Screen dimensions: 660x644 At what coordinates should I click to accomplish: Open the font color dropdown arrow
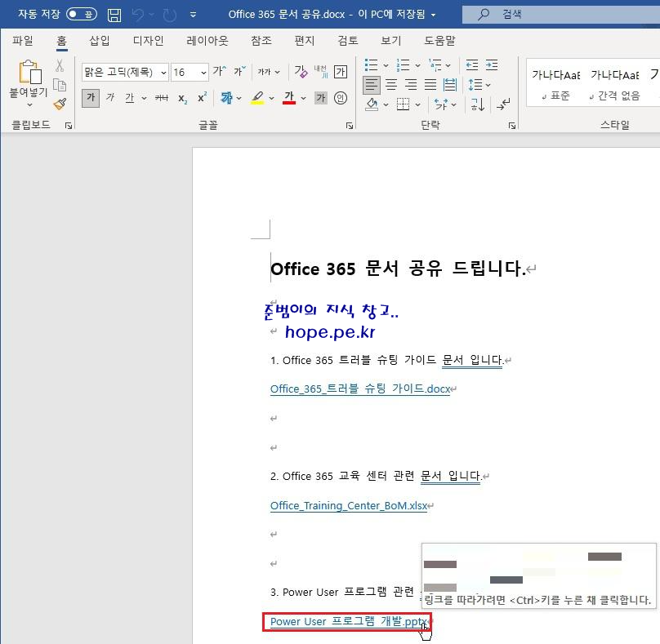coord(304,99)
